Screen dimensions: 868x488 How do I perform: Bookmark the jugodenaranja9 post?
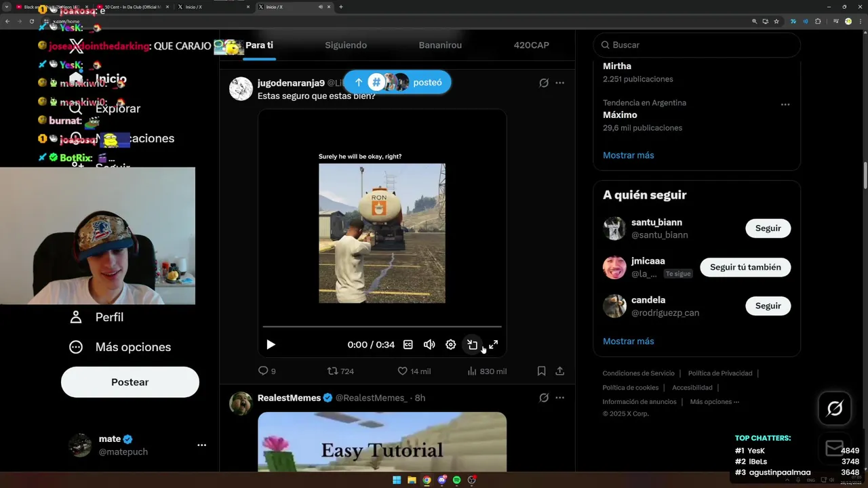(x=541, y=371)
